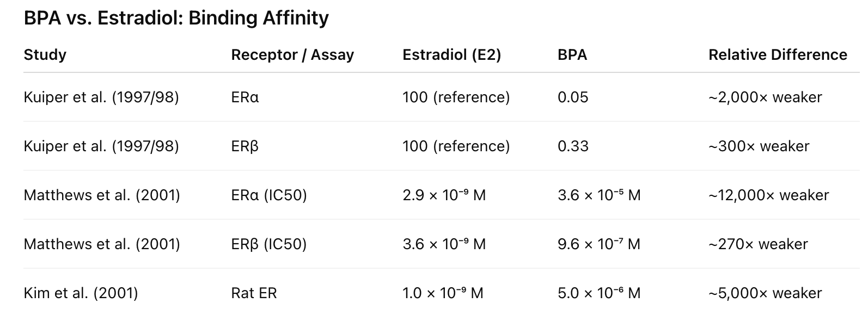Click the ERα (IC50) assay cell
Screen dimensions: 868x321
click(268, 195)
